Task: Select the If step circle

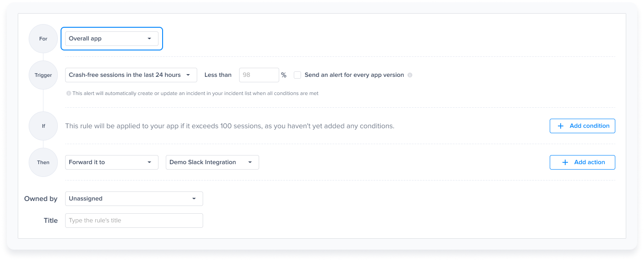Action: point(43,126)
